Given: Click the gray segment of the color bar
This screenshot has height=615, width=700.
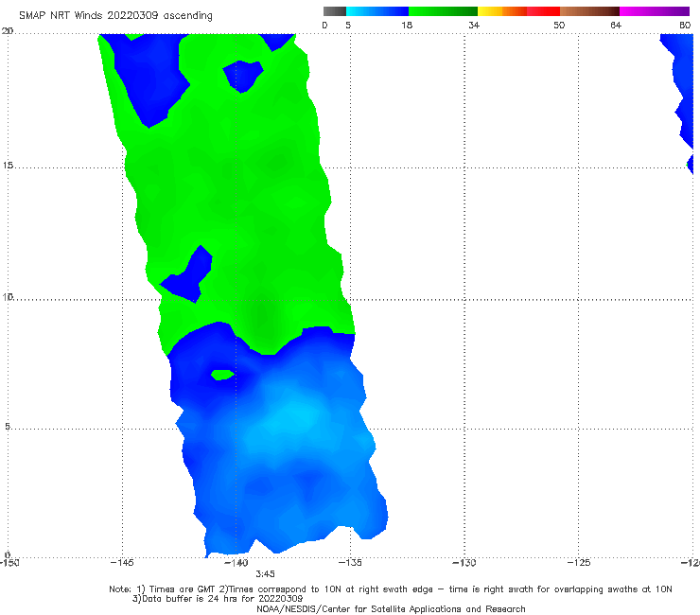Looking at the screenshot, I should point(334,11).
